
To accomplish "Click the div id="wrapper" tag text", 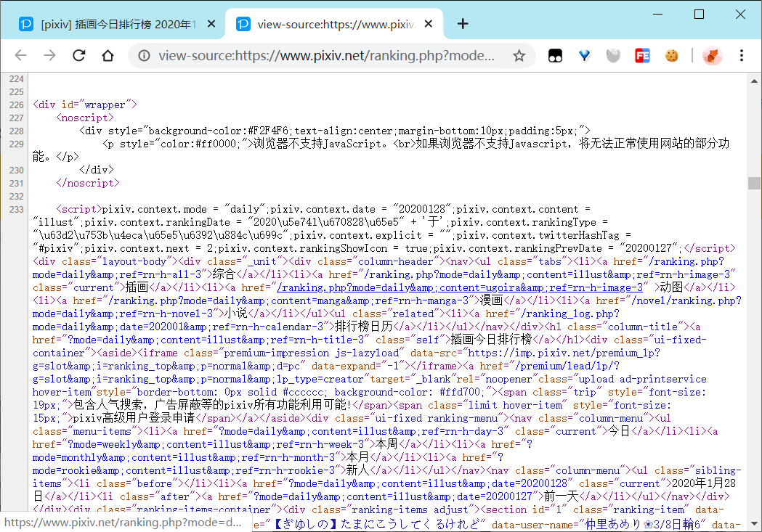I will [x=85, y=105].
